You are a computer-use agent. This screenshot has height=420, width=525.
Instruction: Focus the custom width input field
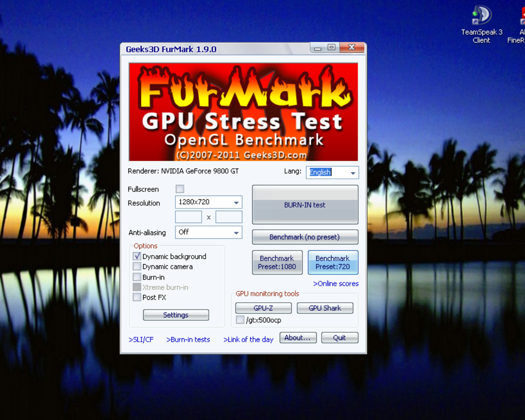pos(188,217)
